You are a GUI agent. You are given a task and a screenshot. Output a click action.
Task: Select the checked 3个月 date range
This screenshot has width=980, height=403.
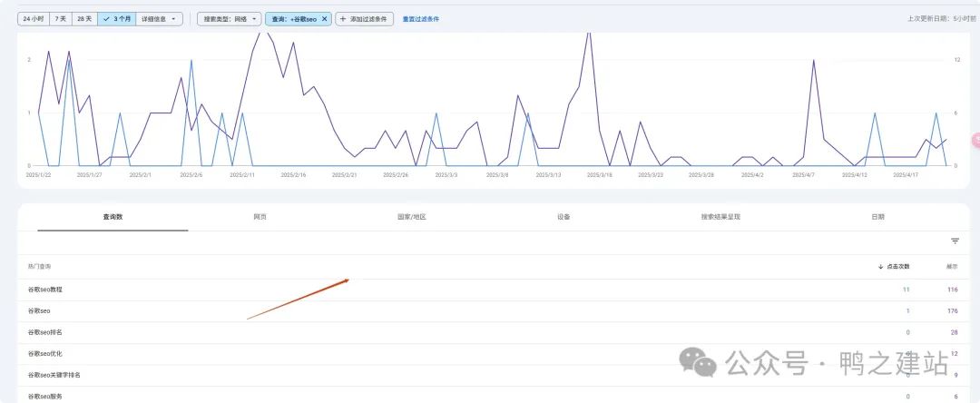click(x=116, y=19)
